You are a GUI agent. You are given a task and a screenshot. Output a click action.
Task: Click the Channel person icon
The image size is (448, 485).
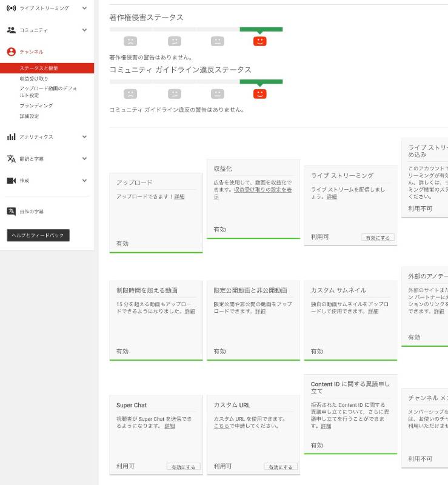coord(12,52)
